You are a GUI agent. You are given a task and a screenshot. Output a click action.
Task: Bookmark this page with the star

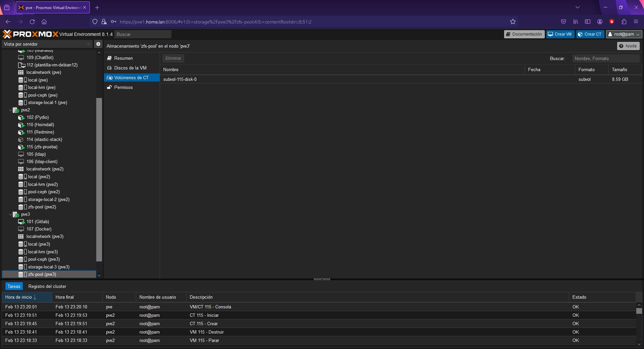[513, 22]
